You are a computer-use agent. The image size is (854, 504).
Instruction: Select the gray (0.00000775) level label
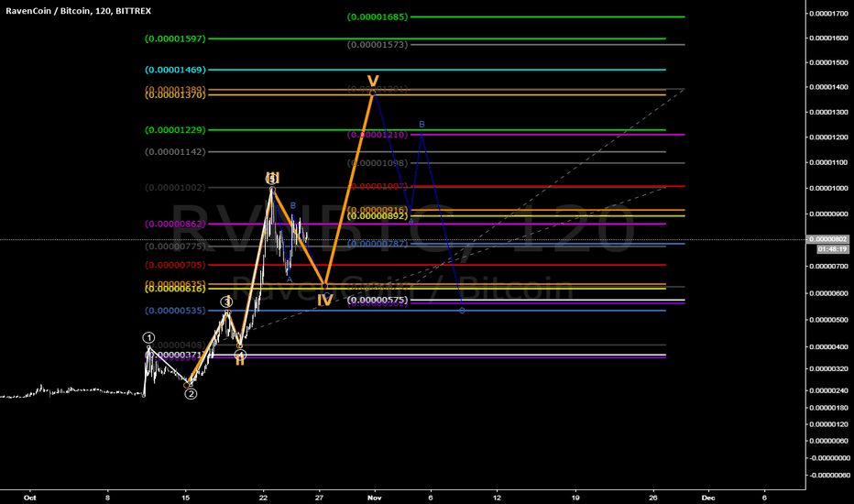click(175, 247)
